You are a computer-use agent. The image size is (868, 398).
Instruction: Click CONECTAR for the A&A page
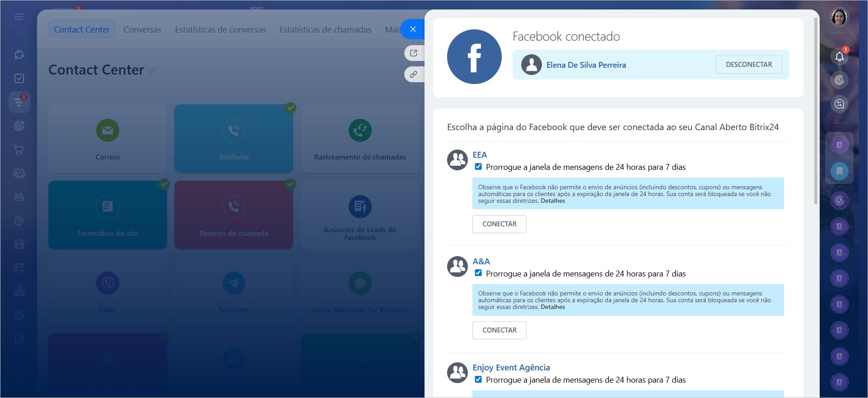(x=499, y=330)
